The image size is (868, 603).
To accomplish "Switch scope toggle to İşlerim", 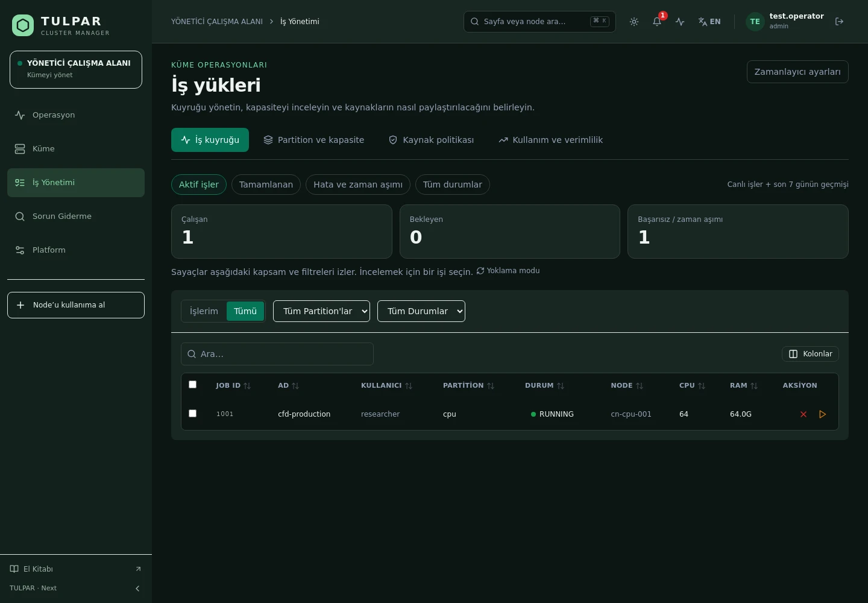I will [204, 311].
